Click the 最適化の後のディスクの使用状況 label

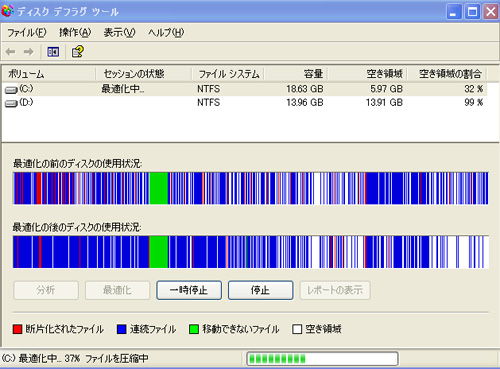(77, 227)
